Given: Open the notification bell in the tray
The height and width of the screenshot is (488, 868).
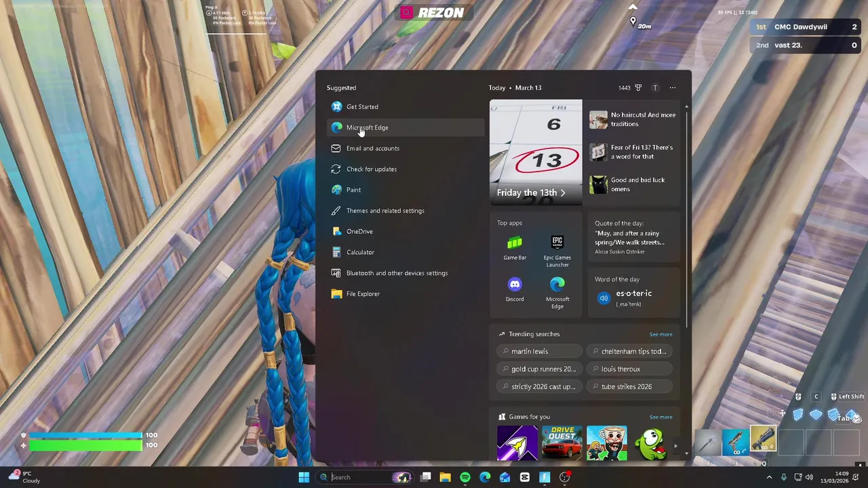Looking at the screenshot, I should point(857,477).
